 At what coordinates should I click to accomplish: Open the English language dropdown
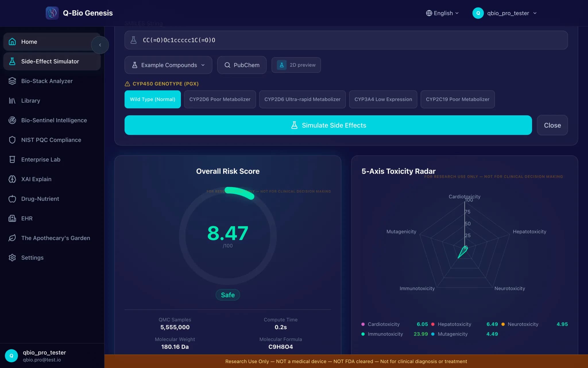click(442, 13)
